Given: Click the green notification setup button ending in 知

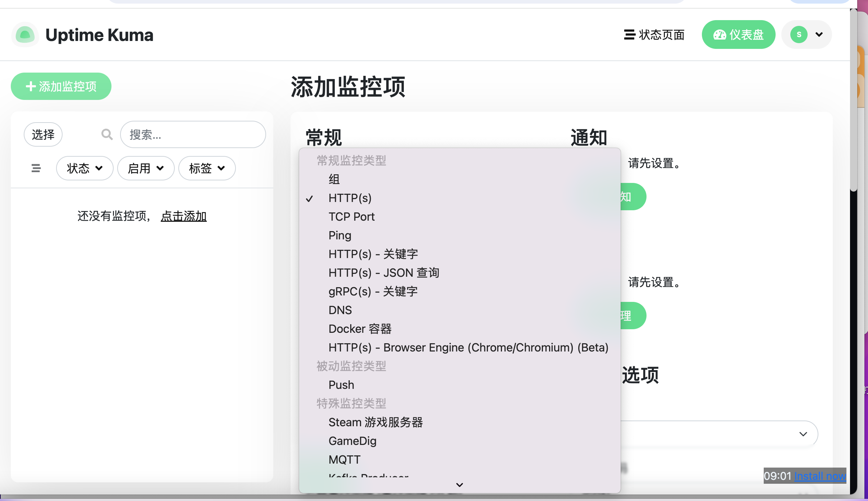Looking at the screenshot, I should tap(633, 197).
